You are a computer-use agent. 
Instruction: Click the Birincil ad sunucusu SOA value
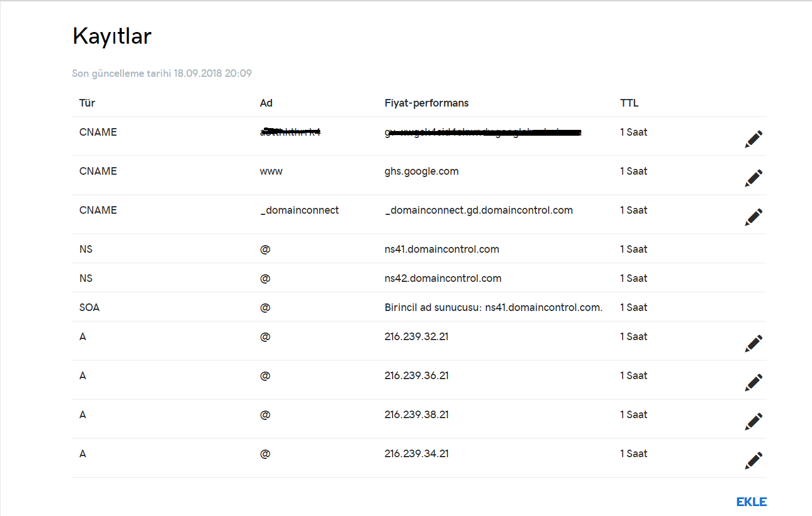coord(493,308)
